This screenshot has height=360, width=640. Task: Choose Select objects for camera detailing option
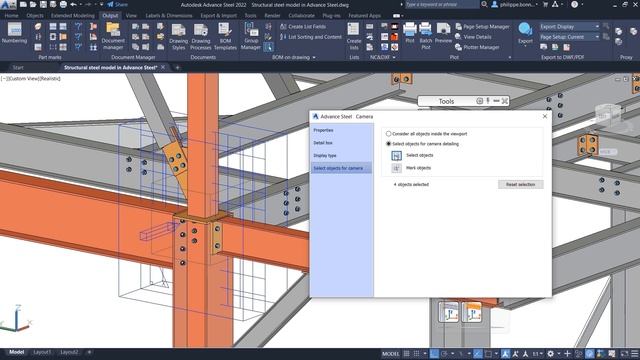tap(389, 144)
